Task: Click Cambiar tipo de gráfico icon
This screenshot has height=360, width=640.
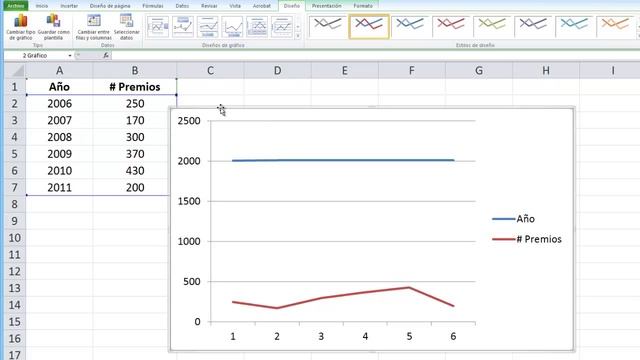Action: pos(20,27)
